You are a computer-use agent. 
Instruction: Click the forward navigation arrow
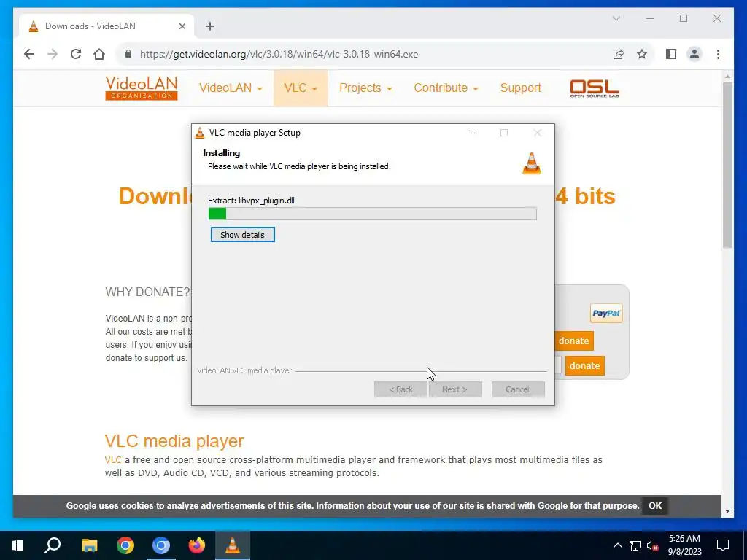(x=53, y=54)
